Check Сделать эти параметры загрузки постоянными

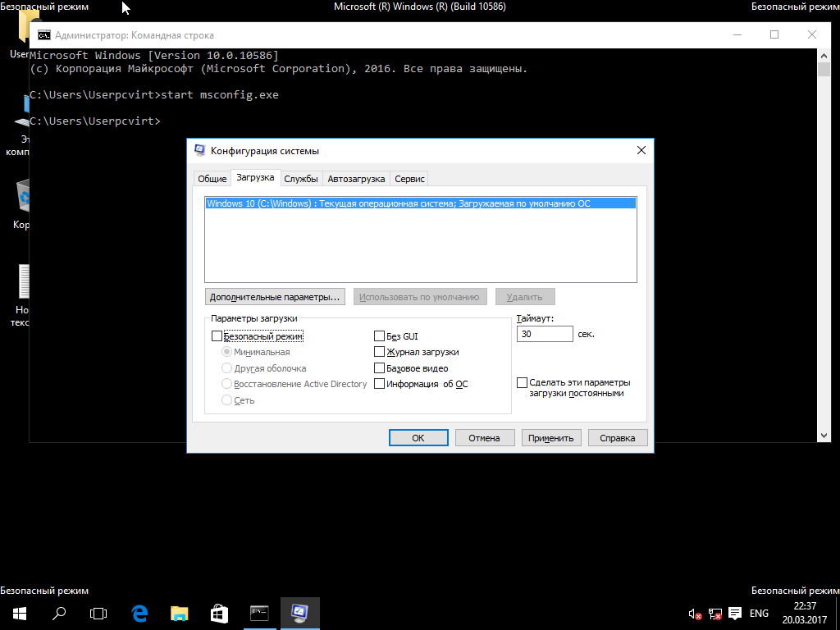(522, 382)
